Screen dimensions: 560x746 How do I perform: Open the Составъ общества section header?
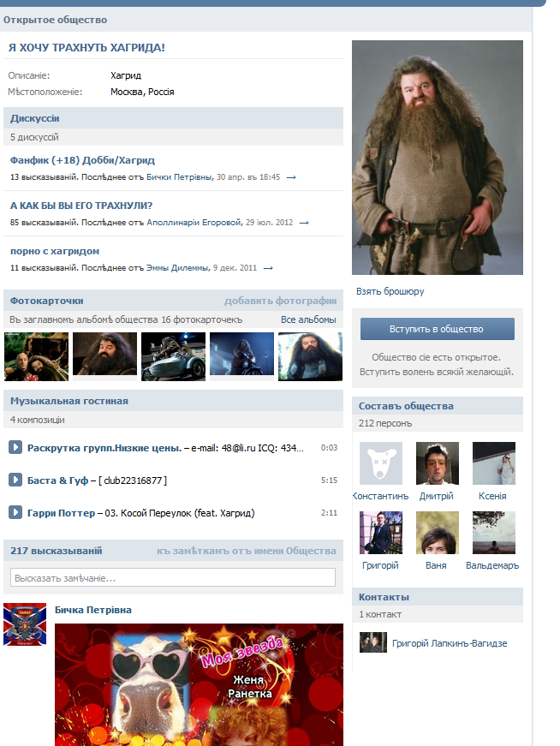(x=406, y=406)
